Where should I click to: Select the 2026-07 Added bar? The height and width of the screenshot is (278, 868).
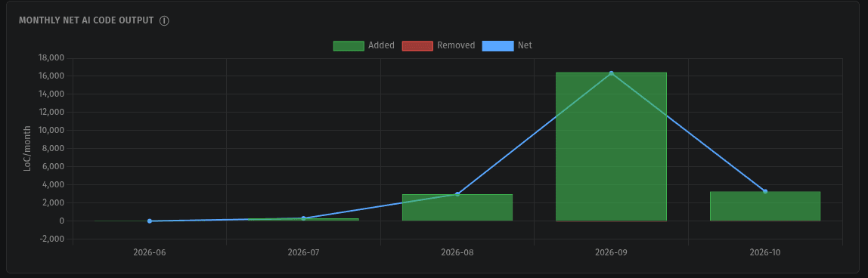click(x=303, y=220)
